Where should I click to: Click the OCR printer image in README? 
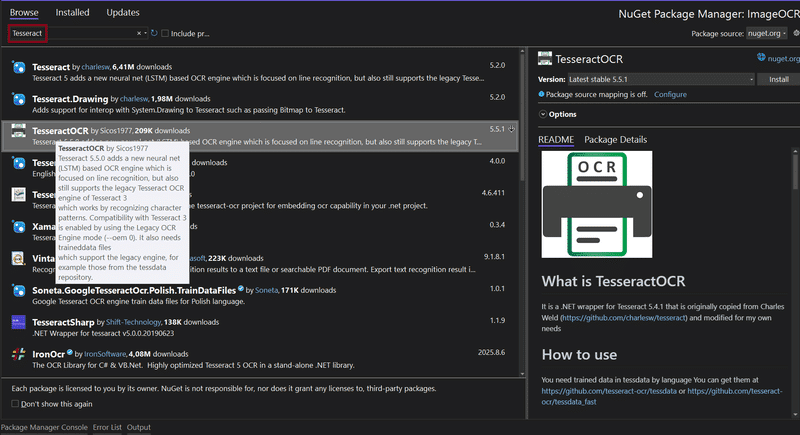pyautogui.click(x=597, y=204)
